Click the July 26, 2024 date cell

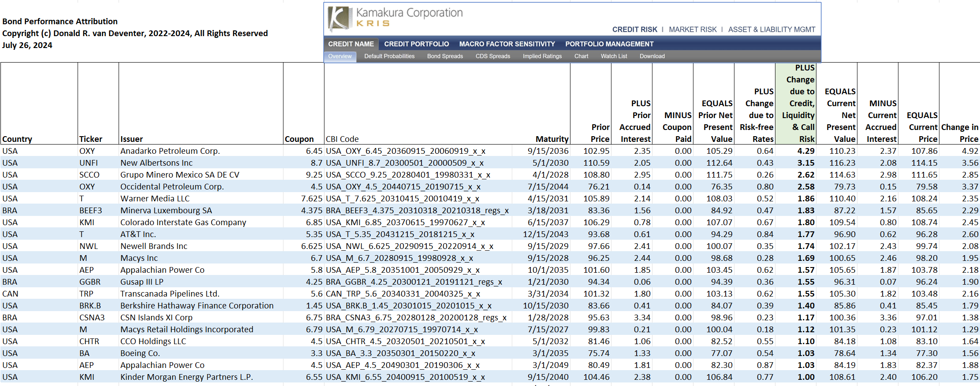click(x=27, y=45)
